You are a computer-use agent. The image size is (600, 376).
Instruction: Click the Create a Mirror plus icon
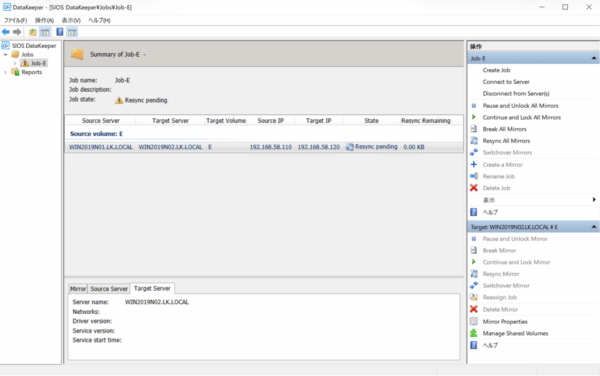tap(474, 164)
